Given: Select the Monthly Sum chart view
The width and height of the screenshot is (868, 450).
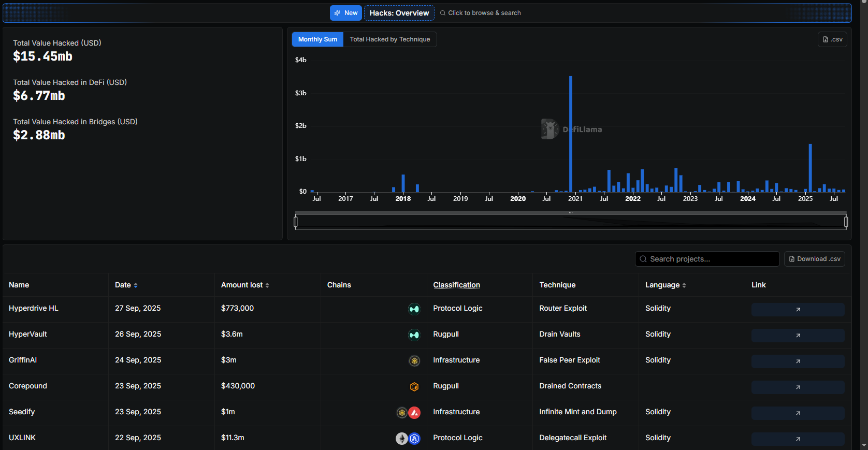Looking at the screenshot, I should [317, 39].
